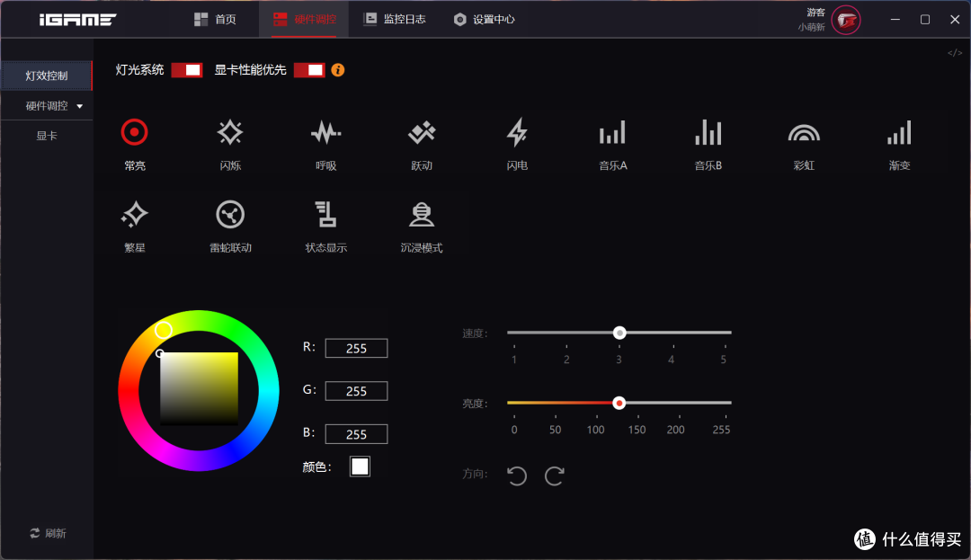971x560 pixels.
Task: Click the orange info icon
Action: coord(337,70)
